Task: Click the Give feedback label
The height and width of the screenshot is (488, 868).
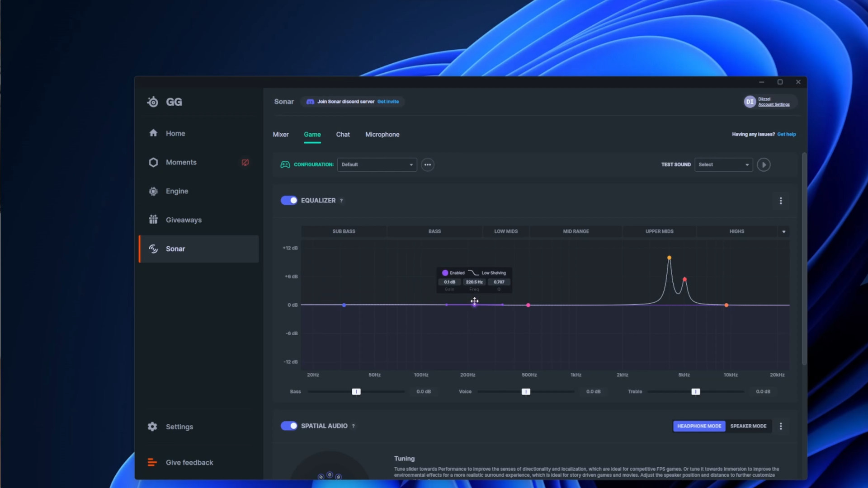Action: (189, 462)
